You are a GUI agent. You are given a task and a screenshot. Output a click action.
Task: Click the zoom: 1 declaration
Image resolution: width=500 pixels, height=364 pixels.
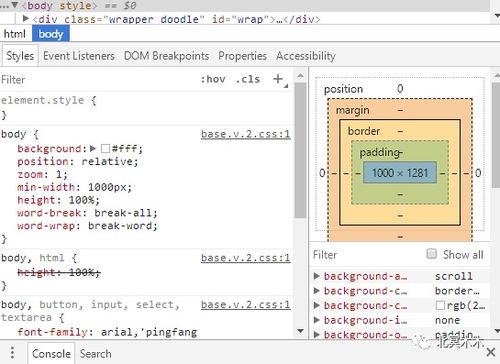pyautogui.click(x=42, y=174)
